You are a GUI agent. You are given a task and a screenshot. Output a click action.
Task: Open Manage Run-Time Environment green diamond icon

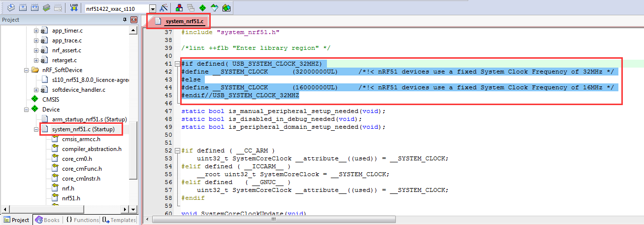(203, 8)
